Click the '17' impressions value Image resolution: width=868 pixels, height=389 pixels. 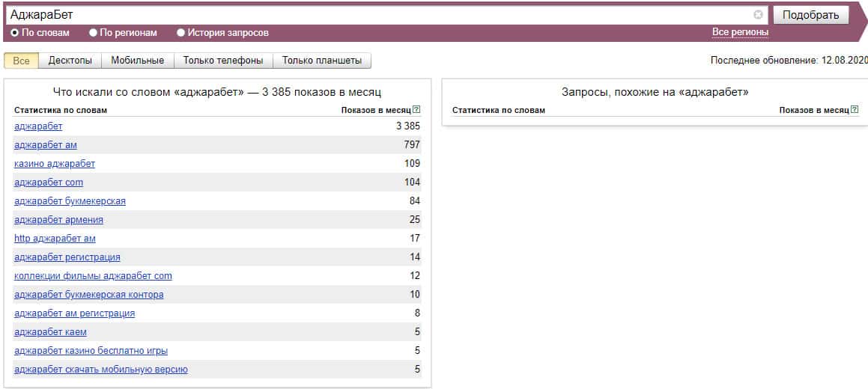[x=415, y=239]
